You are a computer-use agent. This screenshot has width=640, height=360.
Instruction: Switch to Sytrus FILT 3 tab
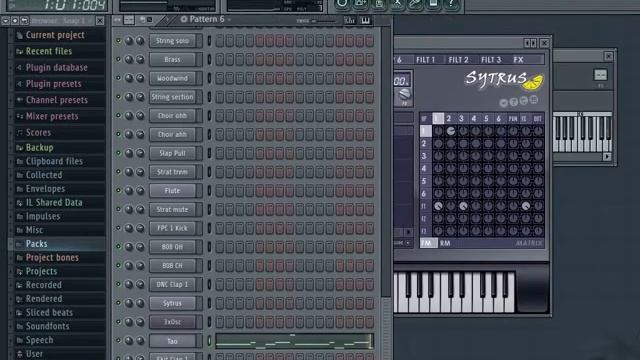491,60
